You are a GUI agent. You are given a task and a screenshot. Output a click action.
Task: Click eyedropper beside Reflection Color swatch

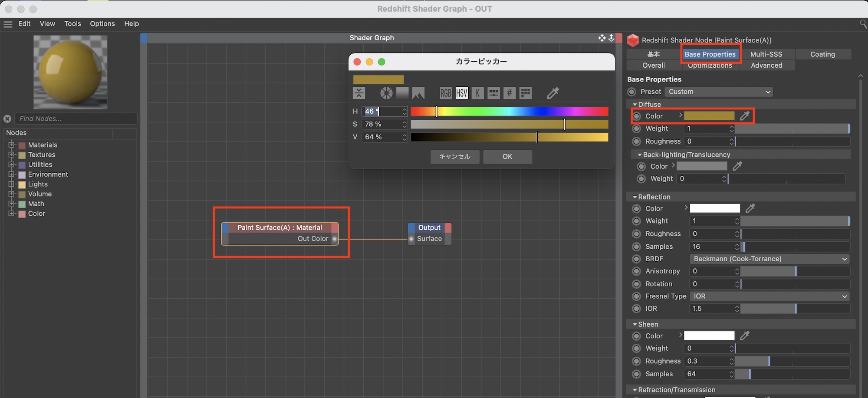pyautogui.click(x=750, y=209)
